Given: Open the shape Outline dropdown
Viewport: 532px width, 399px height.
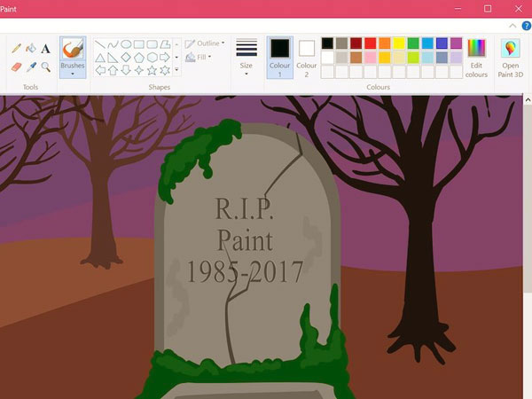Looking at the screenshot, I should [205, 43].
